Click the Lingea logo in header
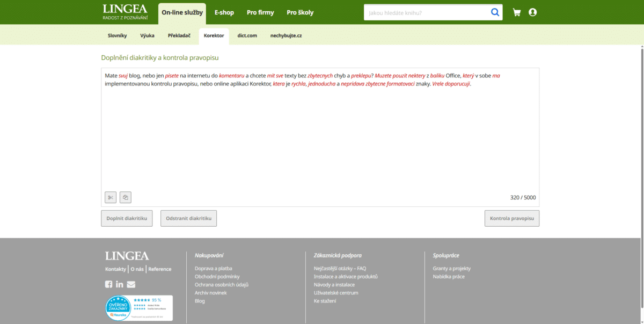The image size is (644, 324). point(125,12)
